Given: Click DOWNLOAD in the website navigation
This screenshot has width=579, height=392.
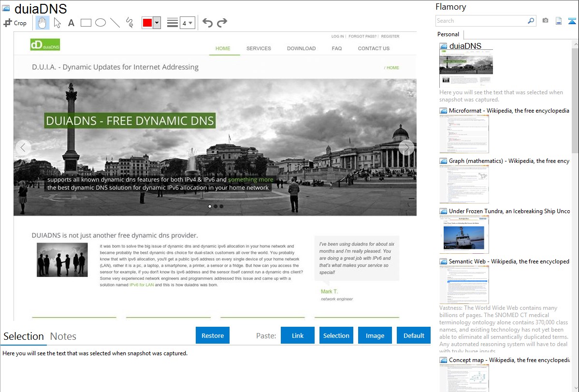Looking at the screenshot, I should click(301, 48).
